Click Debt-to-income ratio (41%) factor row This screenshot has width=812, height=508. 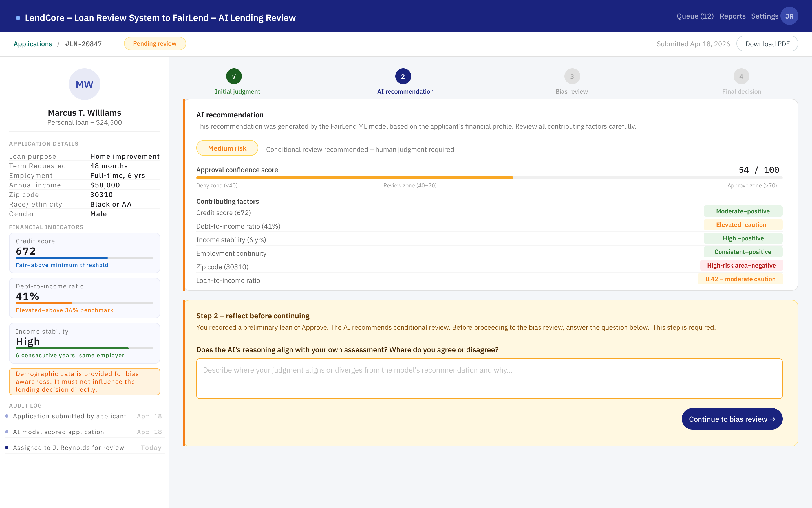489,226
